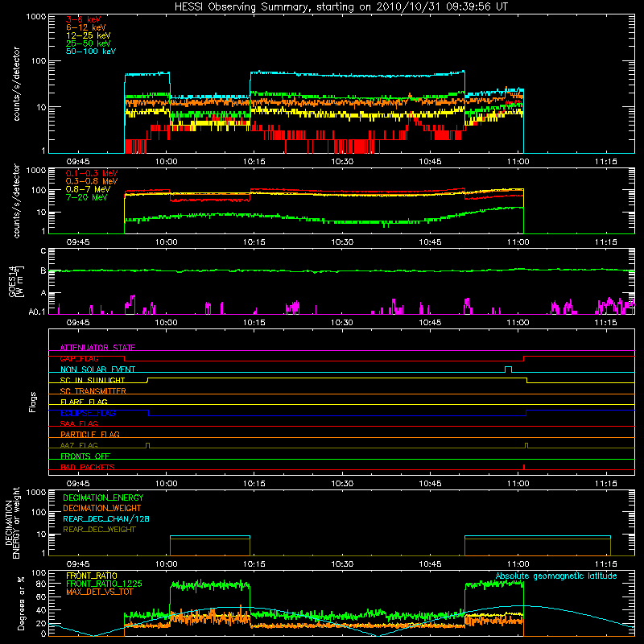Click the REAR_DEC_CHAN/128 legend label
Viewport: 644px width, 644px height.
106,518
